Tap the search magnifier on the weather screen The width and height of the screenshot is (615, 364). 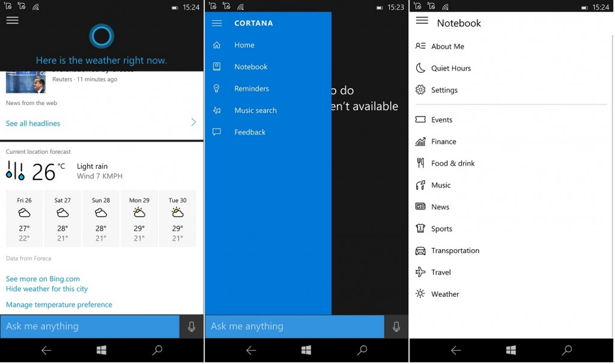(157, 350)
